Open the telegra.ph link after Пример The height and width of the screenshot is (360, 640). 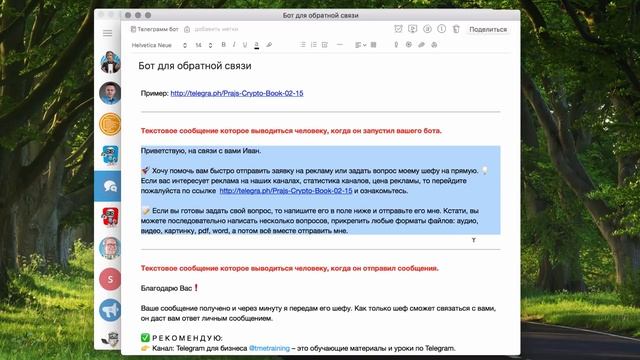pos(237,93)
